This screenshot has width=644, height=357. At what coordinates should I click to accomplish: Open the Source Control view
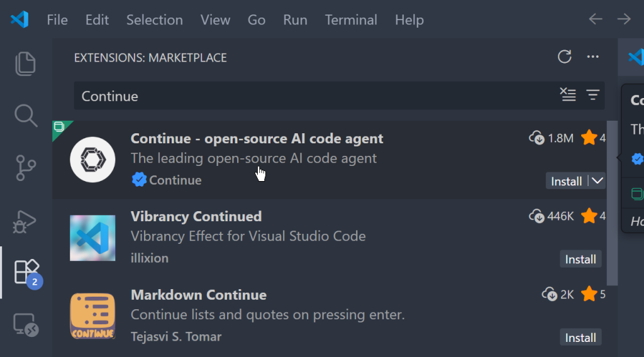click(x=26, y=168)
